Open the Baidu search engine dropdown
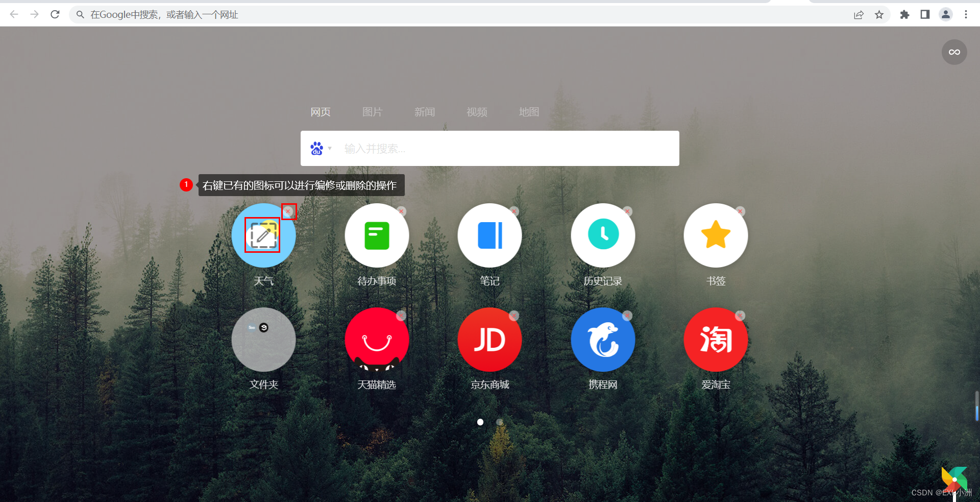Screen dimensions: 980x502 (x=321, y=149)
